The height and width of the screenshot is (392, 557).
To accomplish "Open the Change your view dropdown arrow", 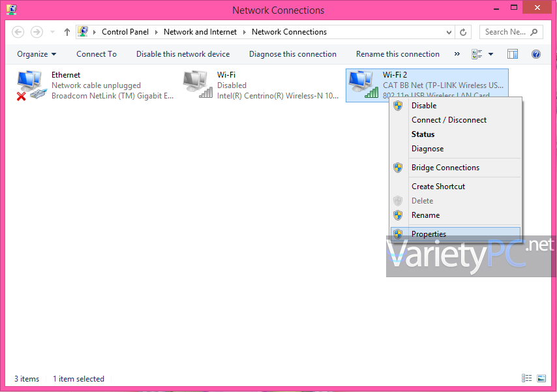I will 491,54.
